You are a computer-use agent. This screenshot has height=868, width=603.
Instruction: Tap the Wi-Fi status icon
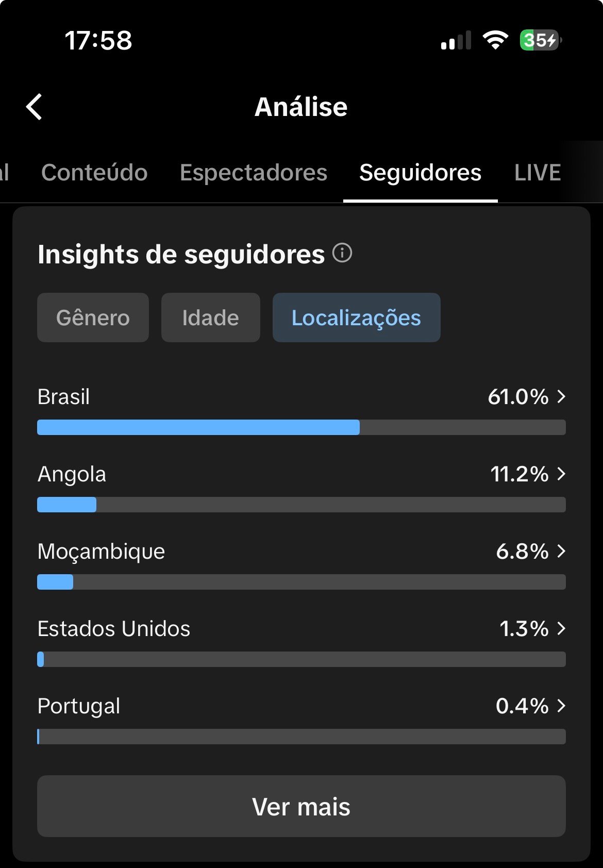[495, 40]
